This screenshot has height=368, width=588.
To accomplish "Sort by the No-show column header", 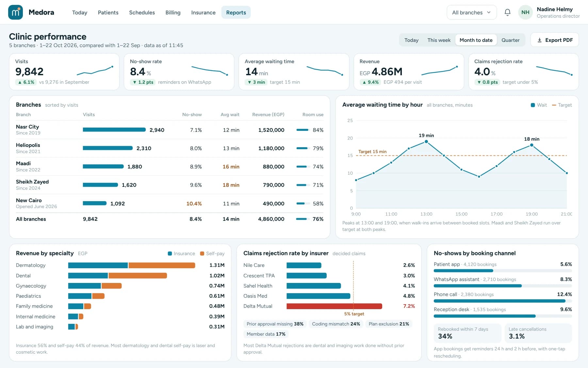I will coord(192,114).
